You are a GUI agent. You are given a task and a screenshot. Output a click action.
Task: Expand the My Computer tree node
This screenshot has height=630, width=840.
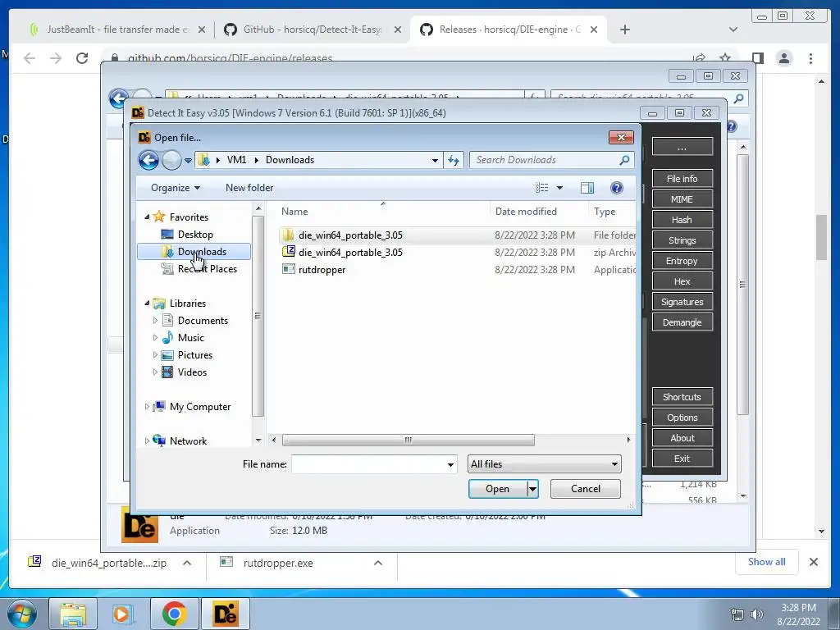(147, 407)
